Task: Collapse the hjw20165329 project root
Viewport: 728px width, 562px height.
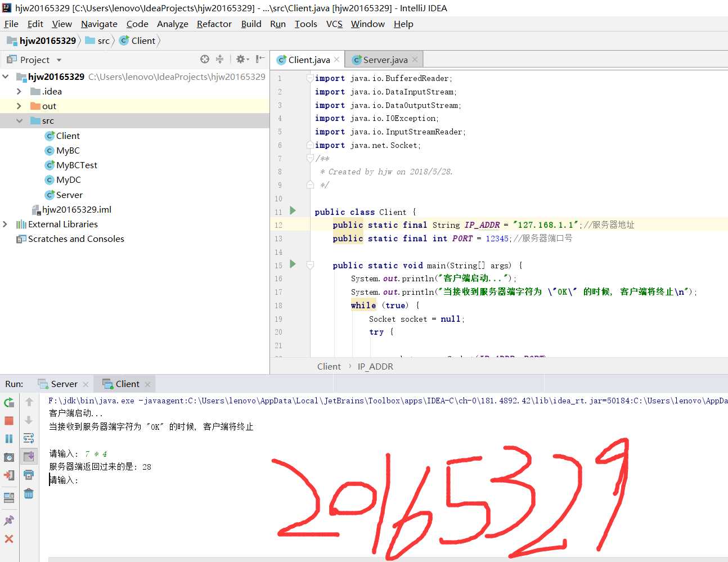Action: (x=6, y=77)
